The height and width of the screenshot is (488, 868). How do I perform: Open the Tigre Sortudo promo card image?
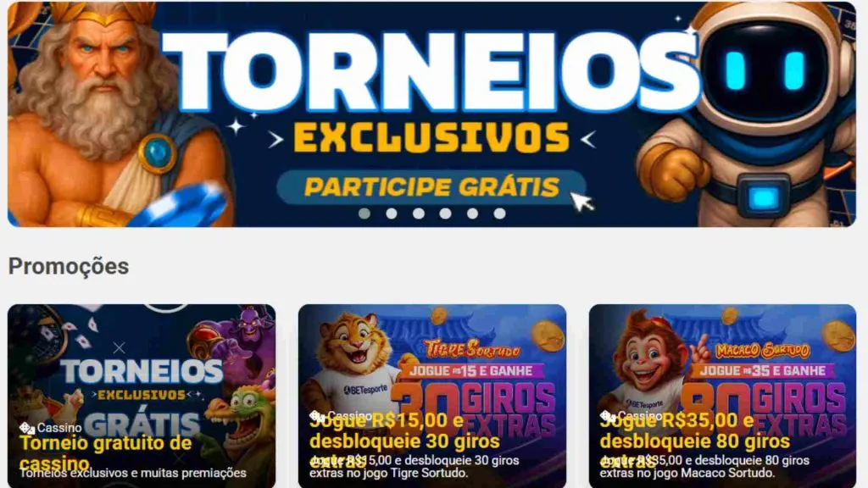pos(432,396)
